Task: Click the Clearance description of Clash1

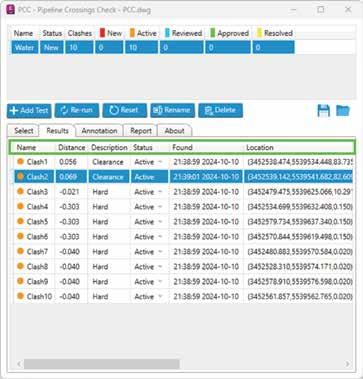Action: click(108, 162)
